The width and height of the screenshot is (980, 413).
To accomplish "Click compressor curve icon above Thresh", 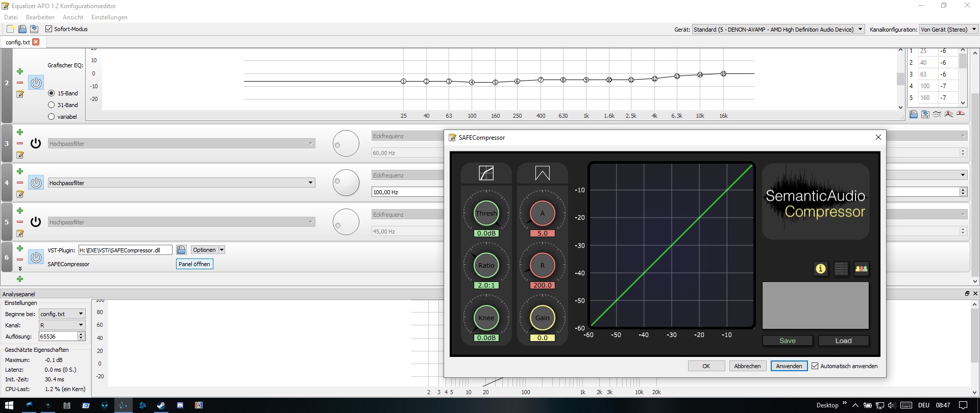I will click(486, 173).
